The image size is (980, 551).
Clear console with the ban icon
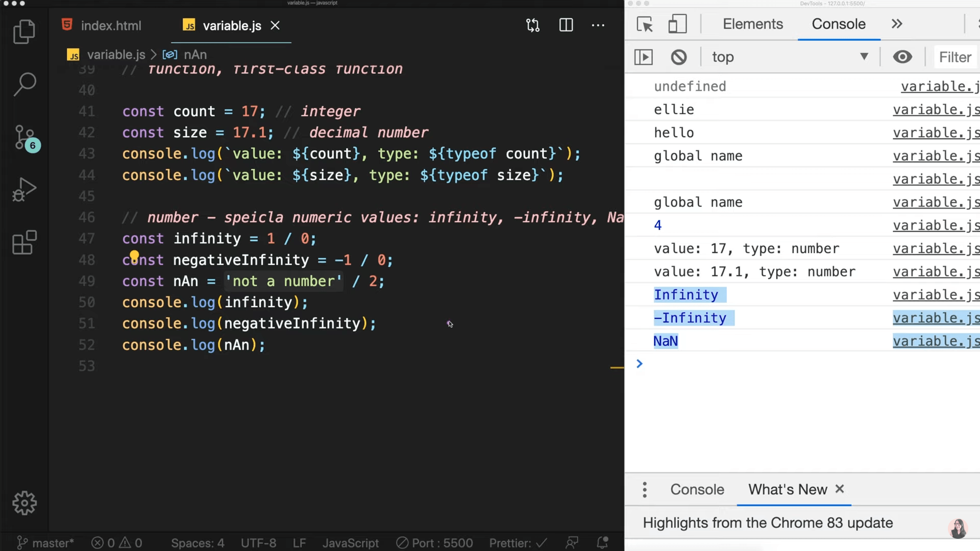coord(678,57)
